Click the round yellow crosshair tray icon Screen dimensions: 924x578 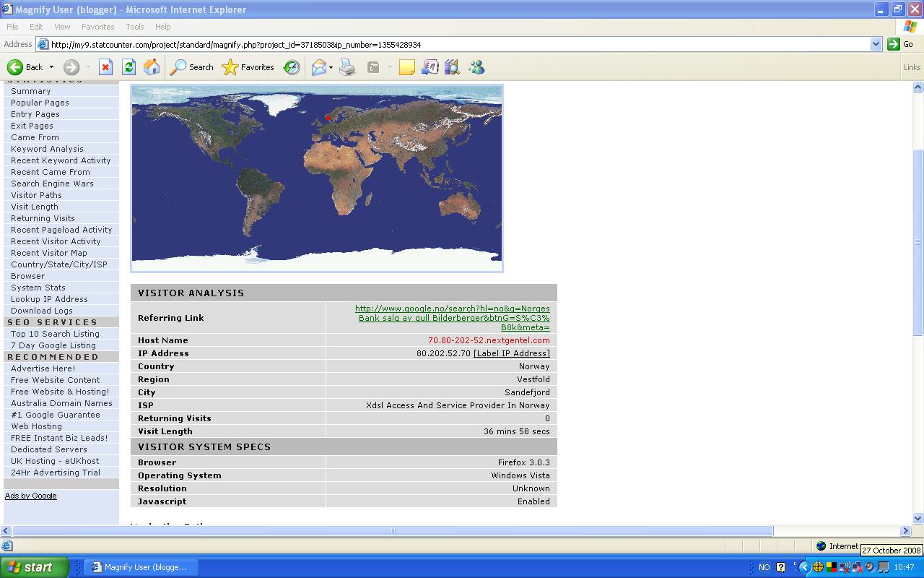818,567
